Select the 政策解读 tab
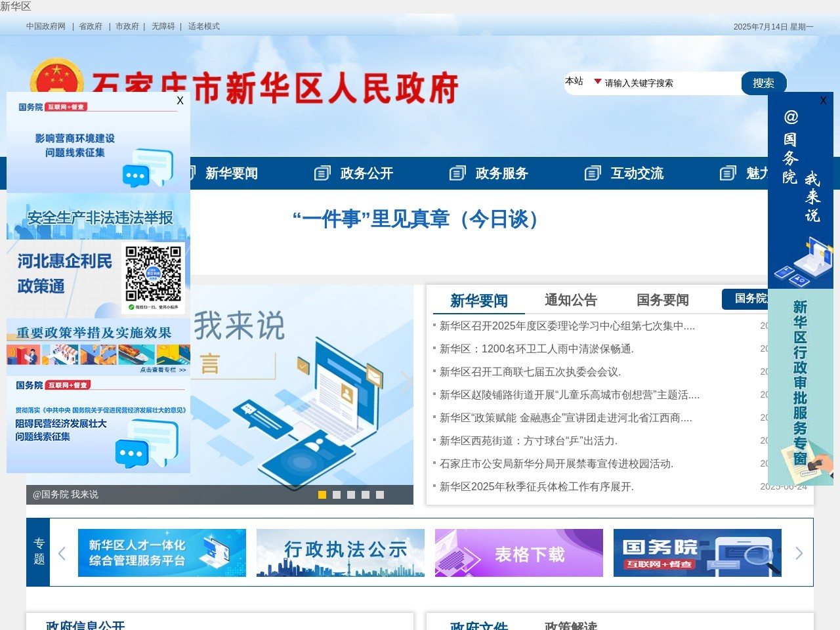 tap(571, 627)
